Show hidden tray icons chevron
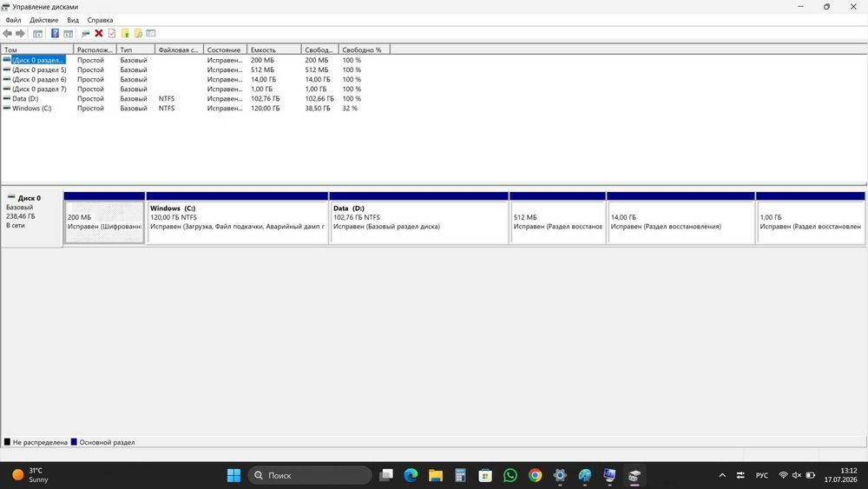This screenshot has height=489, width=868. pos(722,475)
